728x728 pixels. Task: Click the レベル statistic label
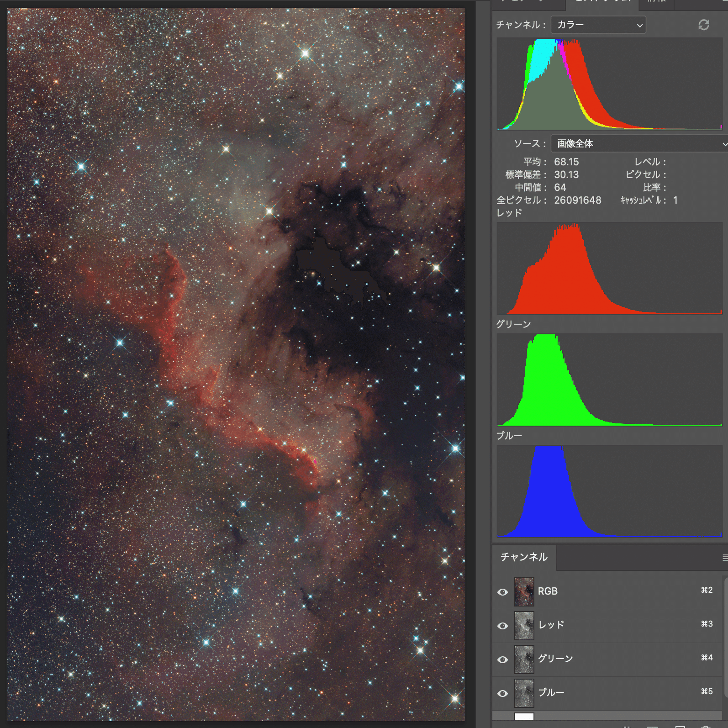pos(650,162)
